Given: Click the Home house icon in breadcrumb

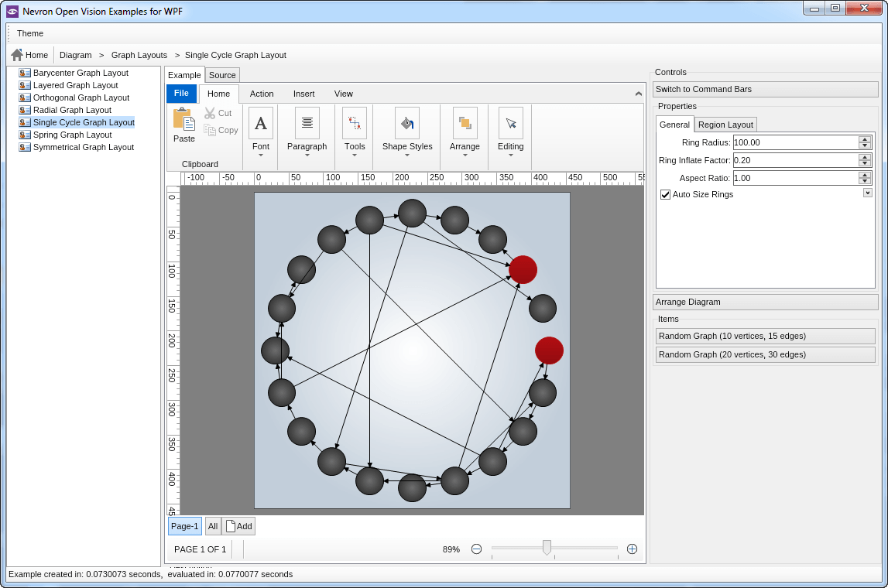Looking at the screenshot, I should pyautogui.click(x=17, y=55).
